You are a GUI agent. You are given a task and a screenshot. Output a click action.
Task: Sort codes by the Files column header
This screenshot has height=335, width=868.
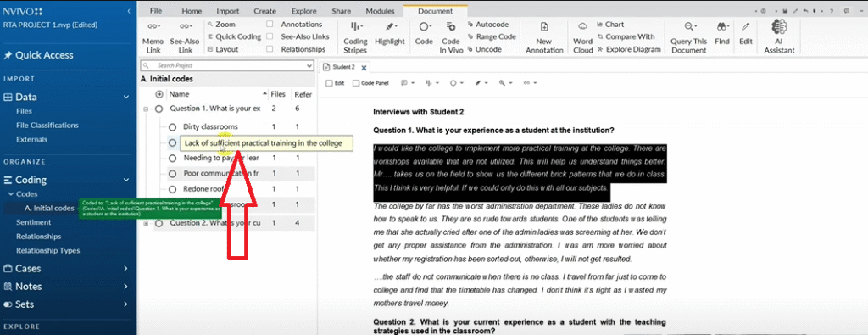coord(278,94)
